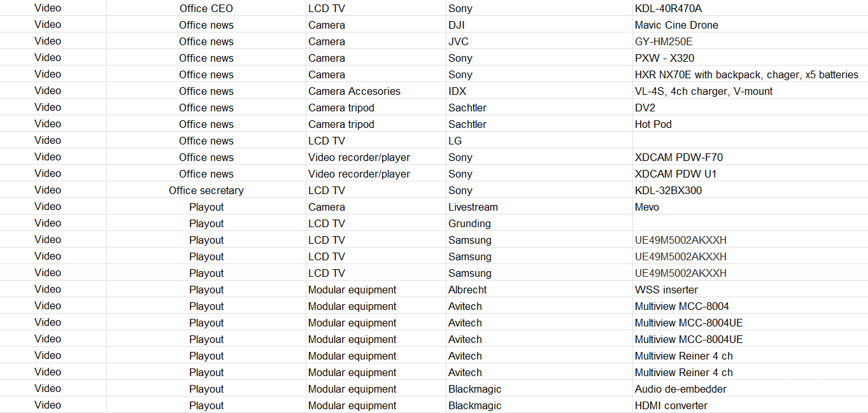The image size is (868, 413).
Task: Click the KDL-32BX300 model cell
Action: point(668,190)
